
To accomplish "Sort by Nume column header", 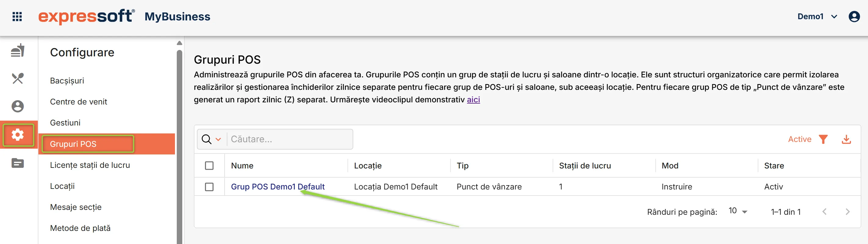I will [x=242, y=165].
